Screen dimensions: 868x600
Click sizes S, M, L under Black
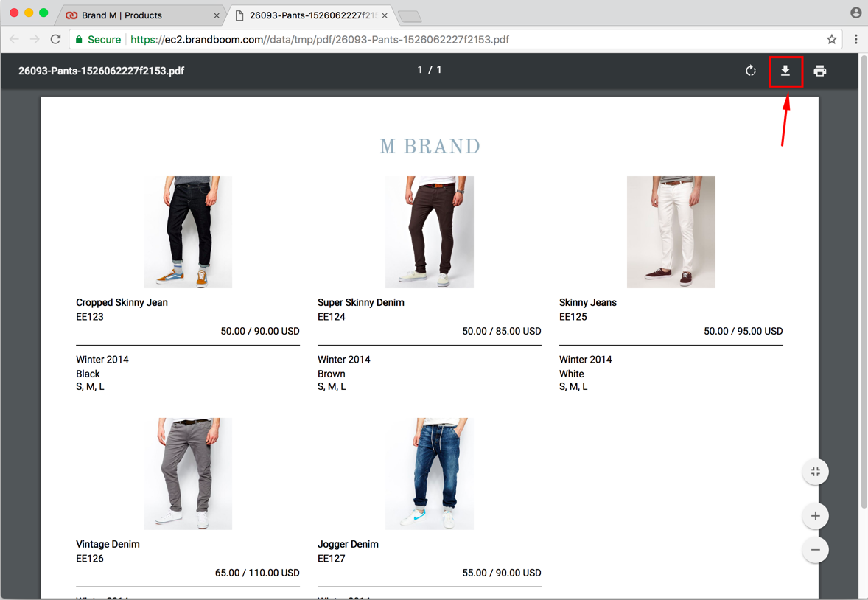click(x=90, y=387)
